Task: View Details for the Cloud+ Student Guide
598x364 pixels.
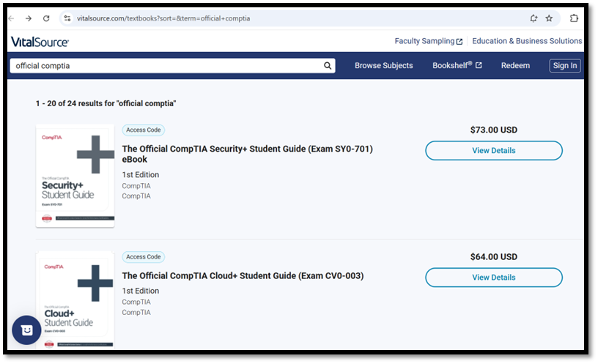Action: [x=494, y=278]
